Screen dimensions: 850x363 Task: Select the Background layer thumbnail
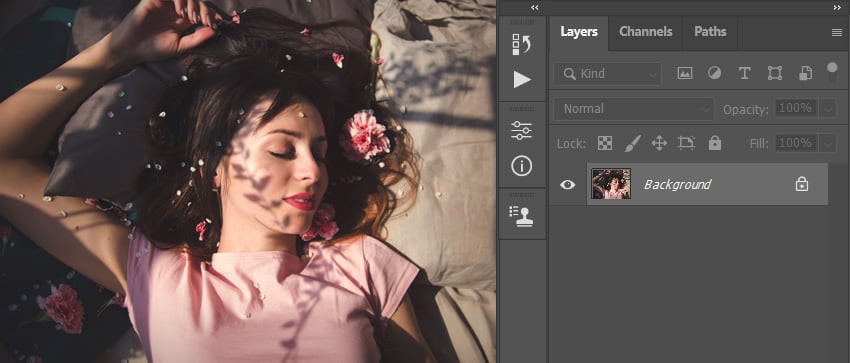(x=611, y=184)
